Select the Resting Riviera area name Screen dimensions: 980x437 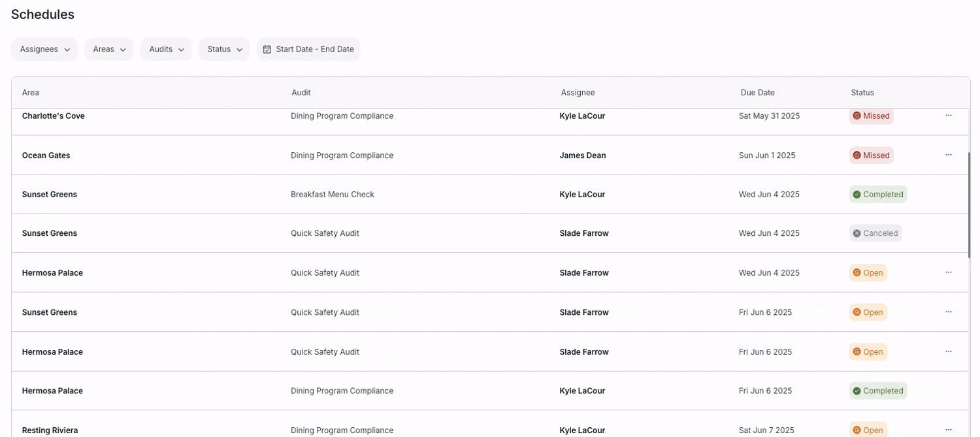pos(50,430)
